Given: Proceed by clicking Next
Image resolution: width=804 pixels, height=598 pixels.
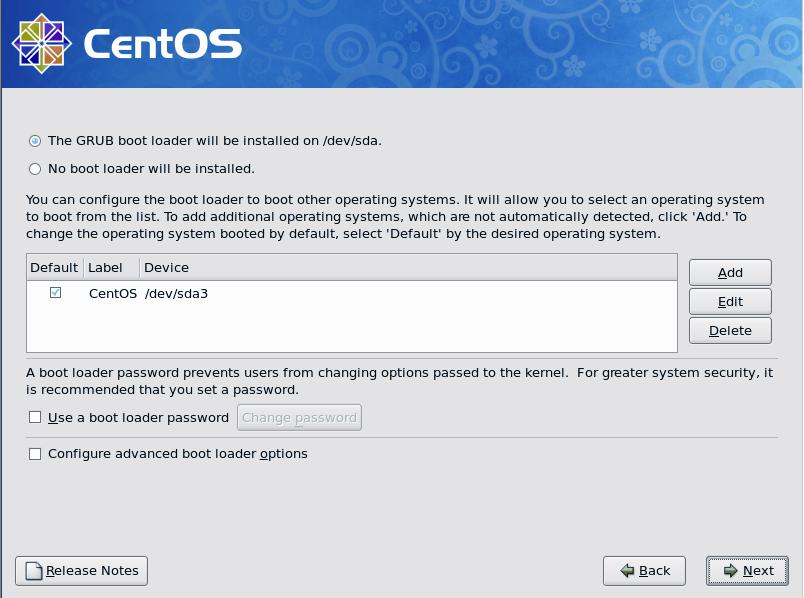Looking at the screenshot, I should [747, 571].
